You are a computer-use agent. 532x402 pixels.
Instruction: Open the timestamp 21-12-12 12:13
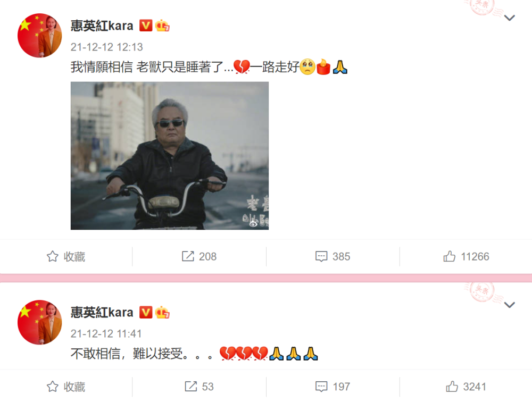(x=106, y=47)
